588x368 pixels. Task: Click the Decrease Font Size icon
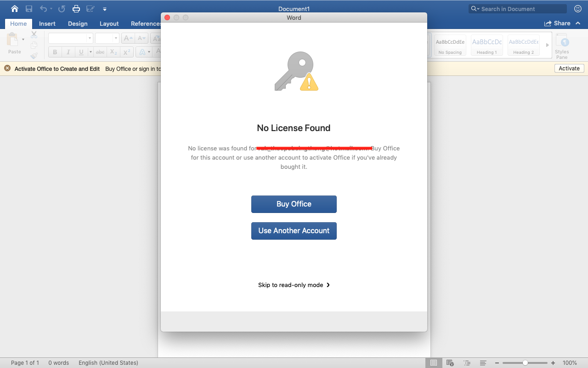141,38
